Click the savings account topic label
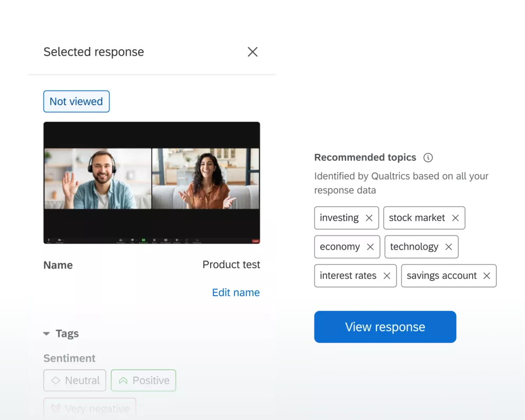 441,276
